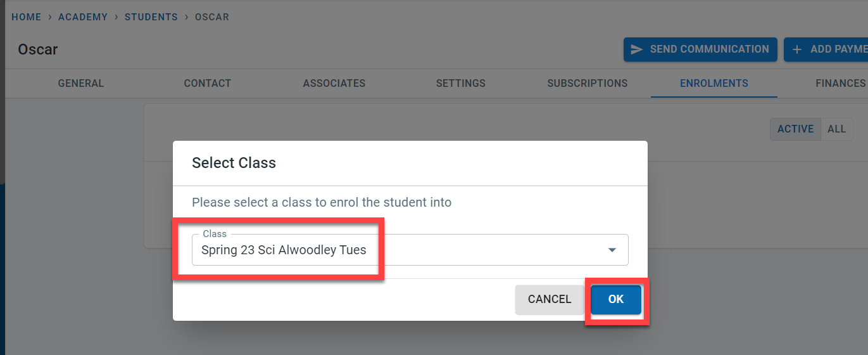The height and width of the screenshot is (355, 868).
Task: Open the Students breadcrumb link
Action: pyautogui.click(x=151, y=17)
